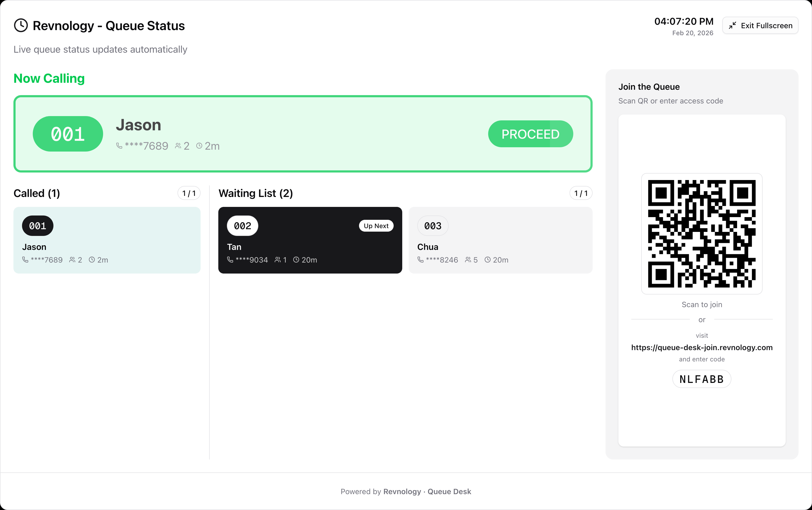This screenshot has height=510, width=812.
Task: Click the clock icon beside Revnology title
Action: point(21,26)
